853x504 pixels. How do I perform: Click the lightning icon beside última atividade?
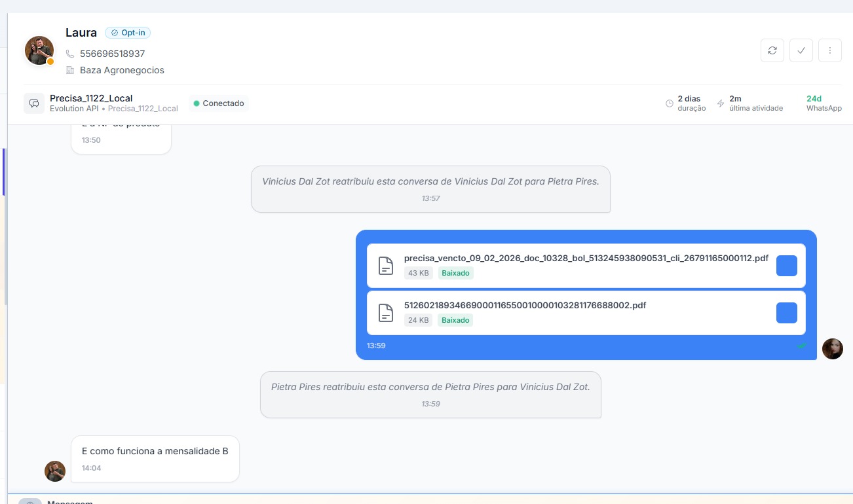coord(721,103)
